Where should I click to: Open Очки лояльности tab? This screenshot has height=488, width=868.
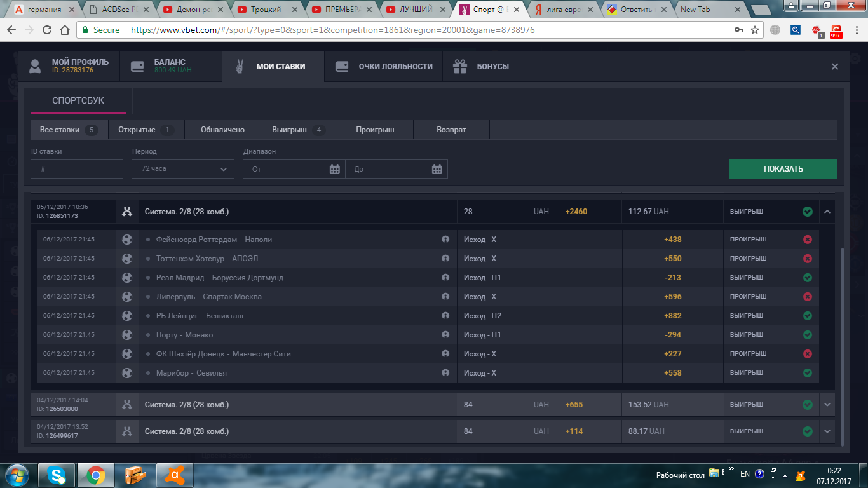(383, 66)
